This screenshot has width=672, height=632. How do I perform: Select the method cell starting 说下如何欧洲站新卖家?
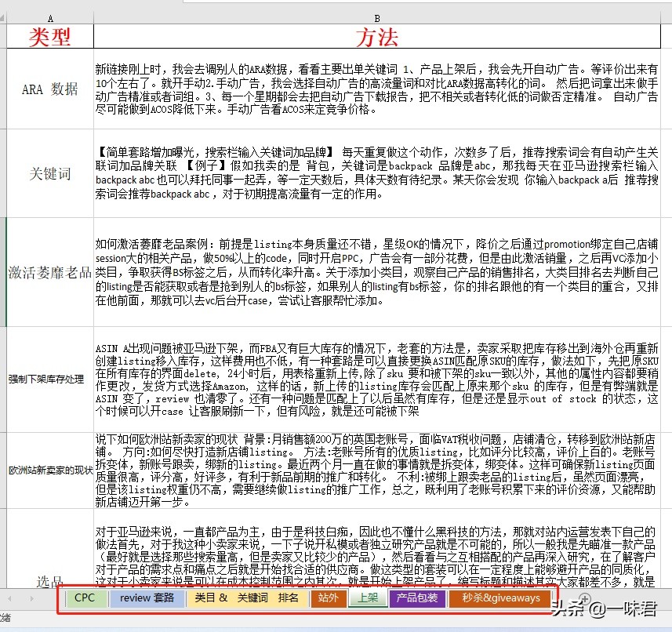point(377,470)
